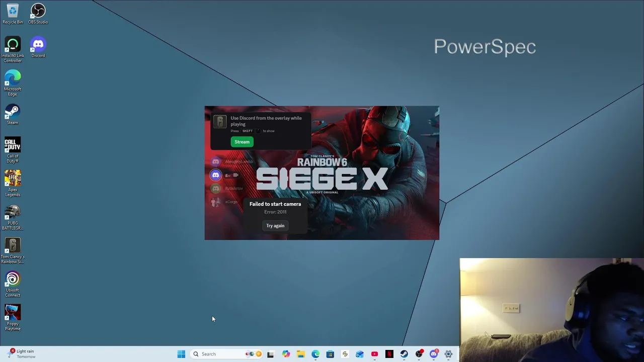644x362 pixels.
Task: Open Insta360 Link Controller desktop shortcut
Action: [13, 49]
